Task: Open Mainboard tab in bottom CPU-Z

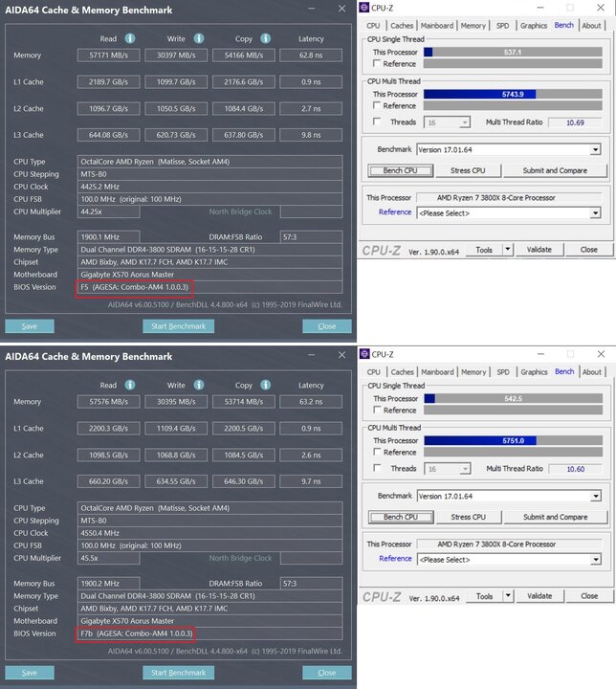Action: [x=437, y=371]
